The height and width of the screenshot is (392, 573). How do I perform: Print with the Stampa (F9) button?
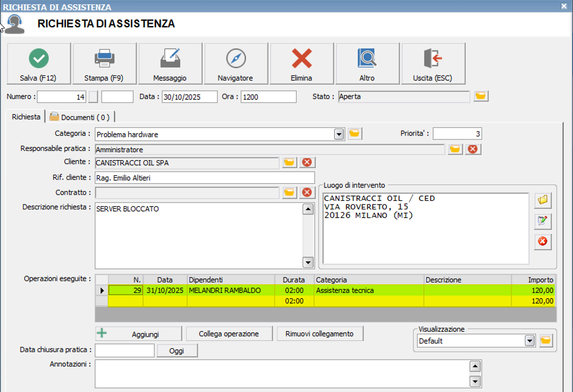pos(104,63)
